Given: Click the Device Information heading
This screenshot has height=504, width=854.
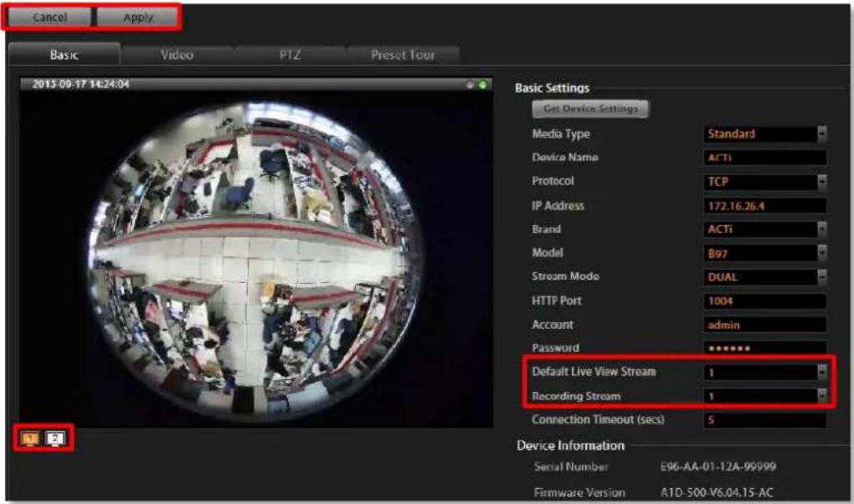Looking at the screenshot, I should tap(571, 446).
